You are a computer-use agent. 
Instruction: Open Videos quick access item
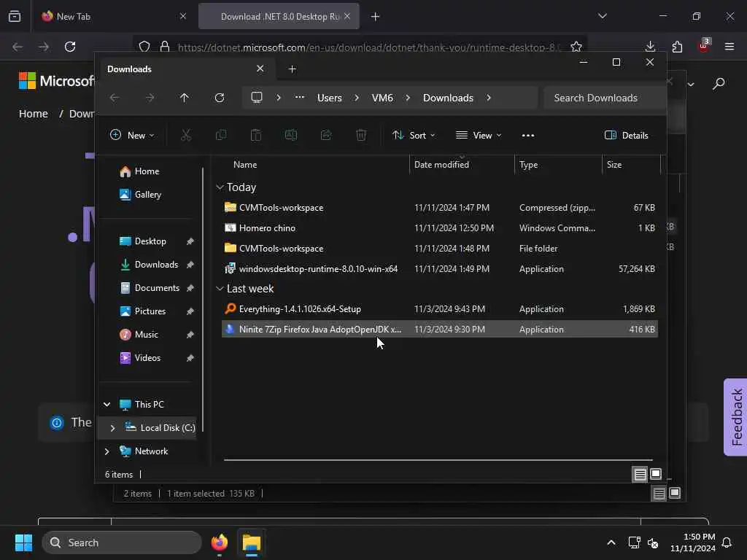(147, 357)
